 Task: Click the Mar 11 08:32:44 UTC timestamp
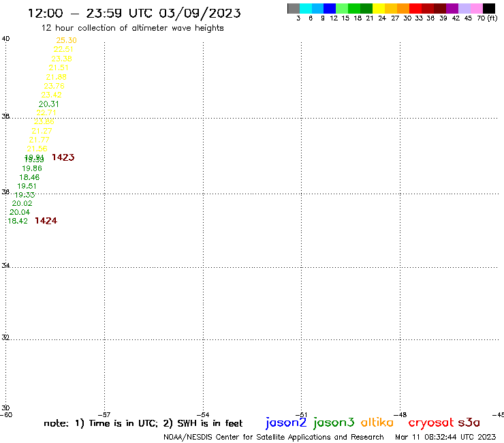445,437
